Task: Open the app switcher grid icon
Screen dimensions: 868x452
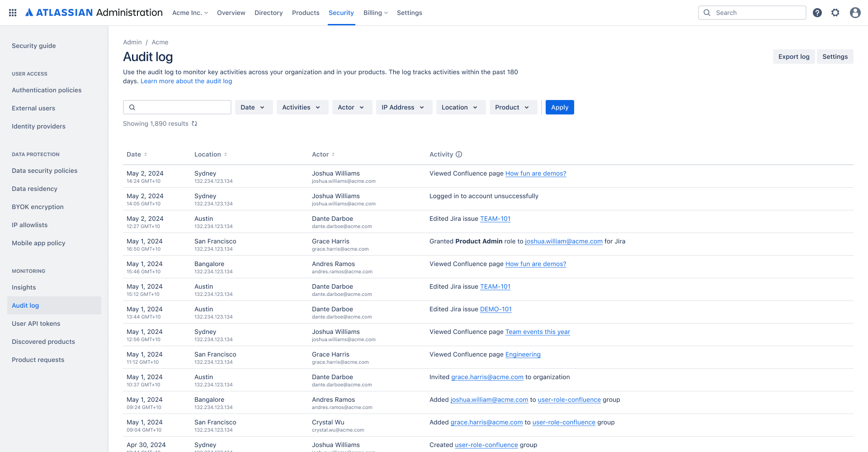Action: [x=12, y=12]
